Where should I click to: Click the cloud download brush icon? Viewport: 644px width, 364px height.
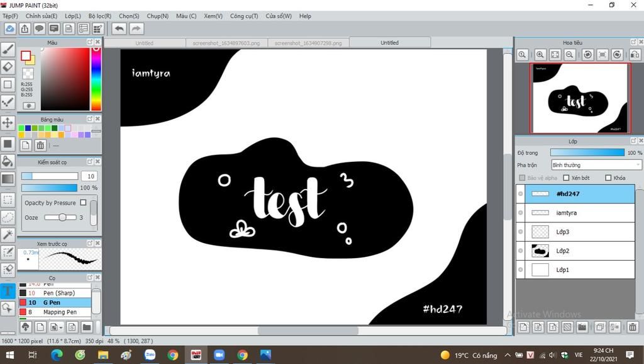pyautogui.click(x=25, y=327)
